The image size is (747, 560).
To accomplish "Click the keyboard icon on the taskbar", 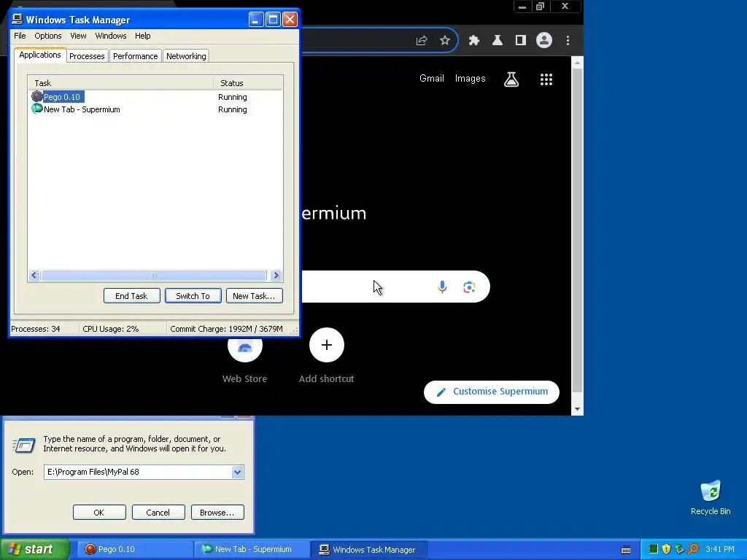I will (x=626, y=550).
